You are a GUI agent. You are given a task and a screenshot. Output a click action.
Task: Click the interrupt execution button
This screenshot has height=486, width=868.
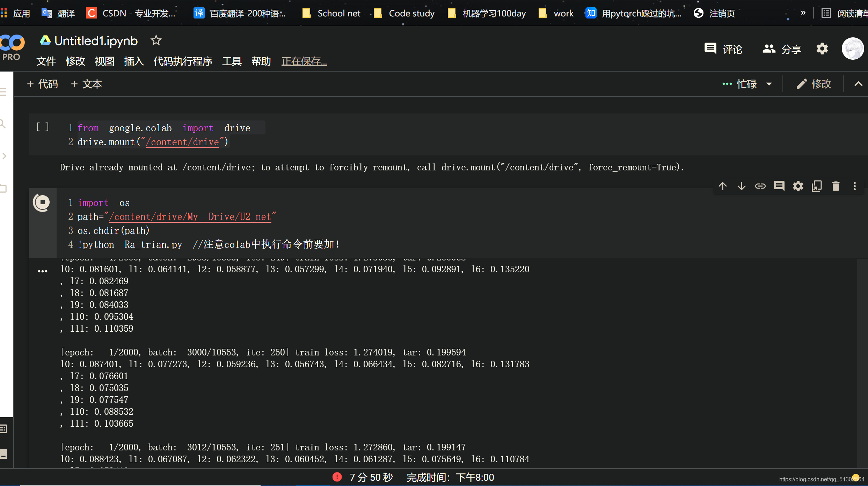[x=42, y=202]
